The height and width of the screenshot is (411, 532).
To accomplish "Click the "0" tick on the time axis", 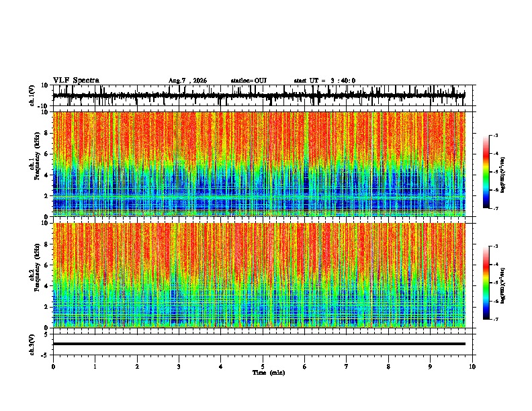I will tap(53, 367).
